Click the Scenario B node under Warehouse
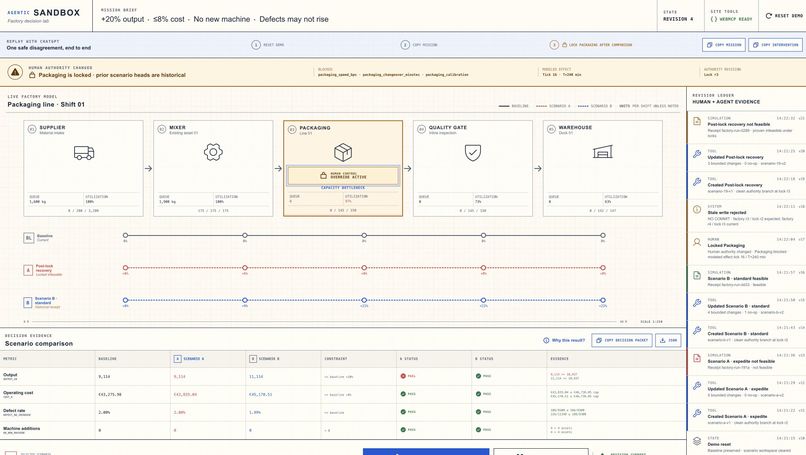806x455 pixels. 603,300
